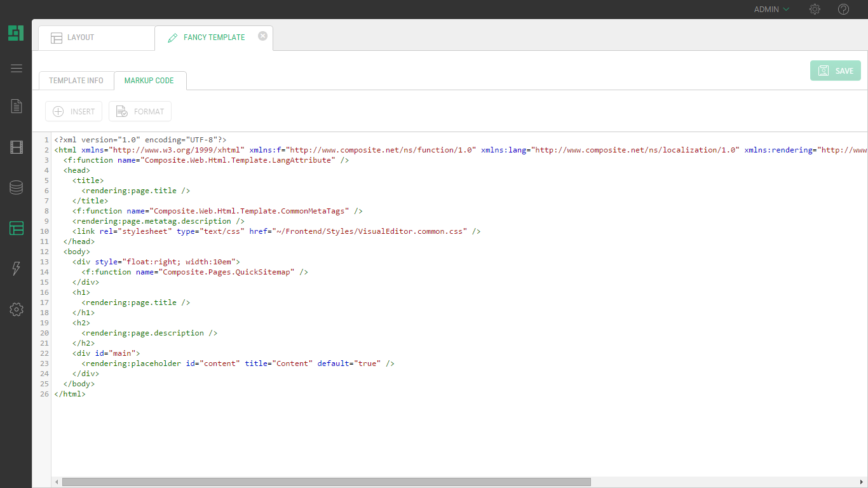Click the closing '</html>' tag on line 26
The height and width of the screenshot is (488, 868).
point(70,394)
